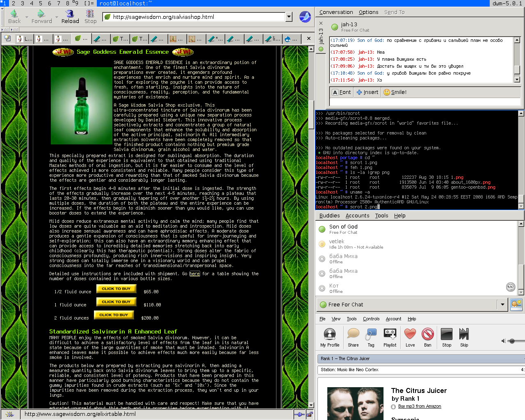Click the green essence bottle image
Screen dimensions: 525x420
(81, 106)
